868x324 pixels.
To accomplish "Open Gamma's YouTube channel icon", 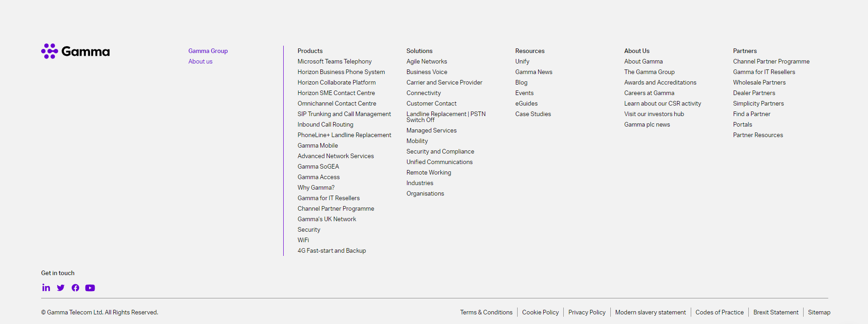I will tap(90, 287).
